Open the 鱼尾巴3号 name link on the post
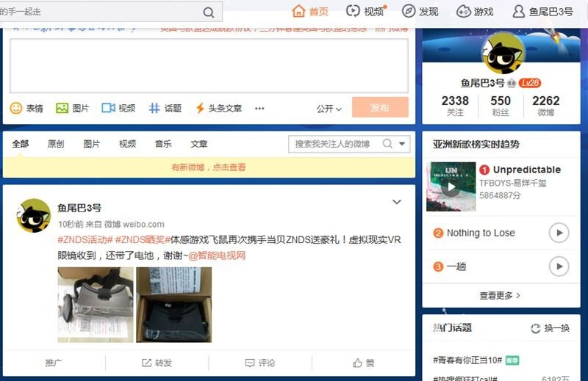Viewport: 588px width, 381px height. point(79,208)
